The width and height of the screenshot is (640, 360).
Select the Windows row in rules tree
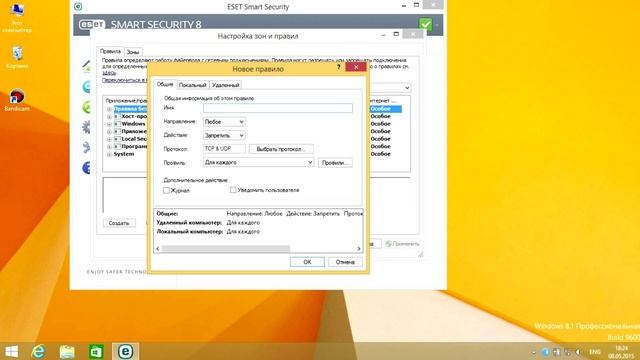[x=133, y=124]
